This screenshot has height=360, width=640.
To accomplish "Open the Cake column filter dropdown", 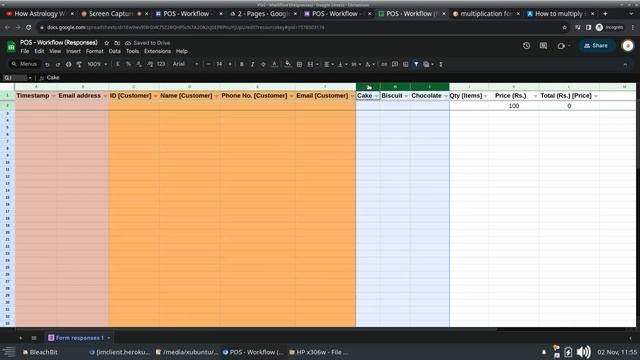I will click(376, 96).
